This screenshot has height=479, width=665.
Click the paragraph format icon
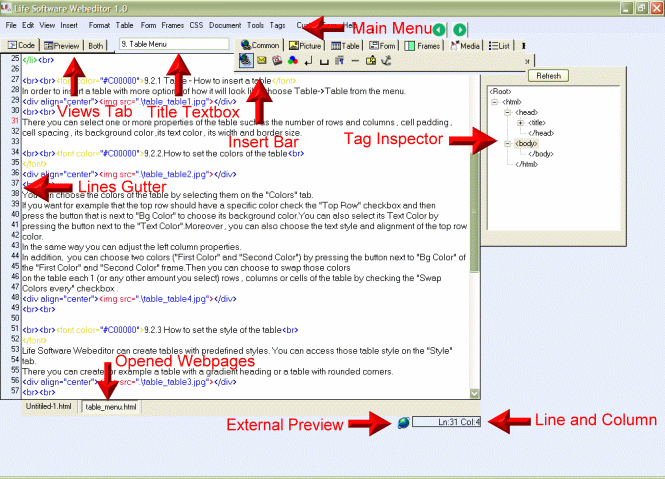click(339, 61)
